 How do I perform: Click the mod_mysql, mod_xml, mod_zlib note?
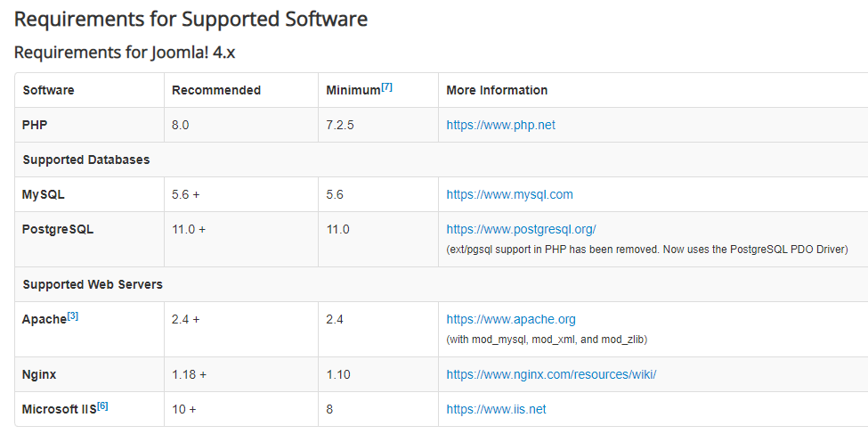(547, 340)
